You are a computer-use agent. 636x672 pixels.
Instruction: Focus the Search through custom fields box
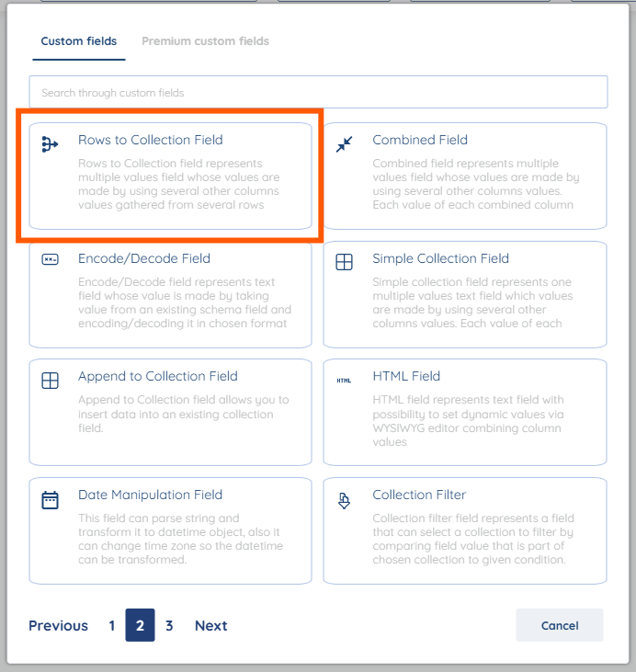318,92
